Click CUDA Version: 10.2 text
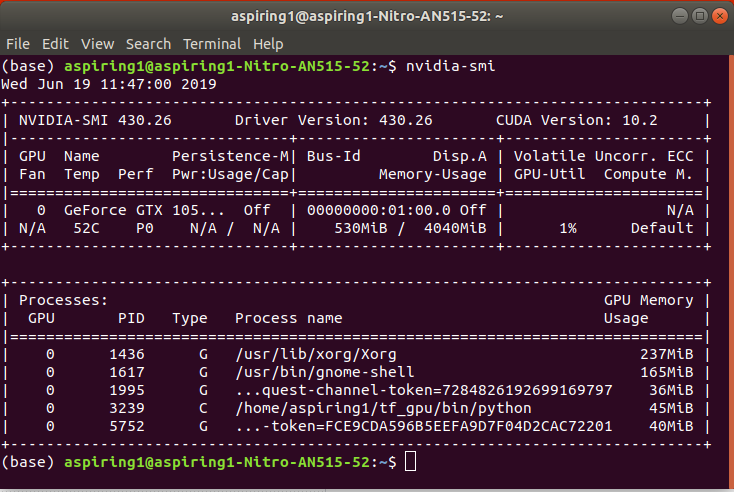 pos(577,120)
